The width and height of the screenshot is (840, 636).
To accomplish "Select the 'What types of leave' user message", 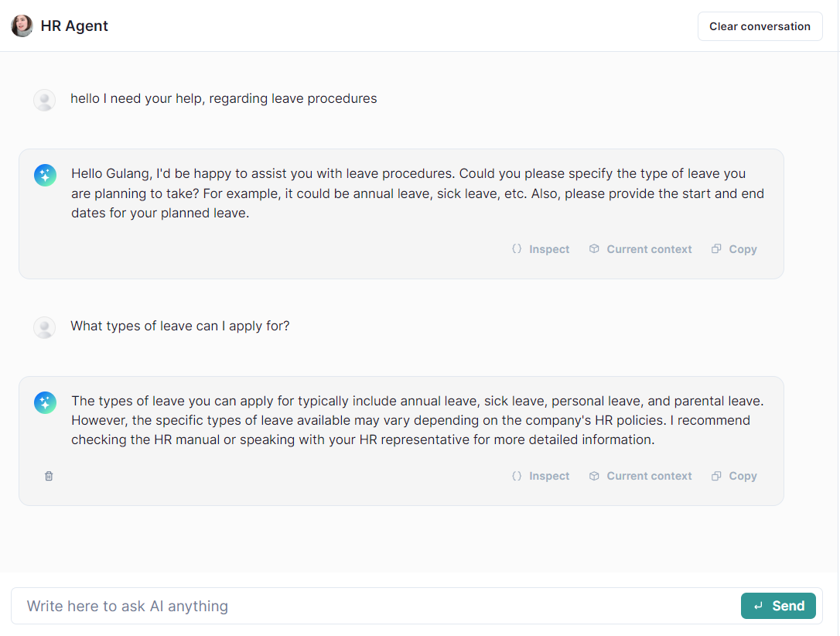I will (180, 327).
